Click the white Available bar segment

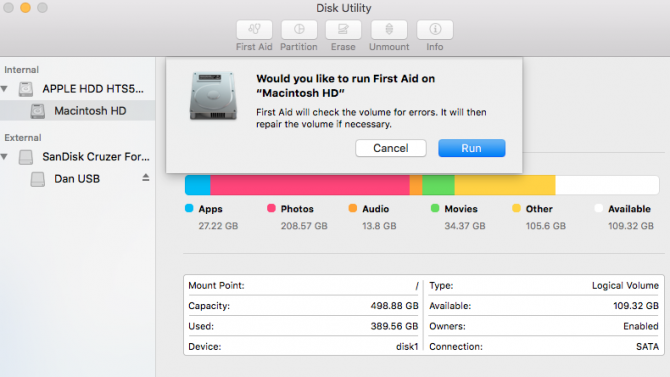607,185
